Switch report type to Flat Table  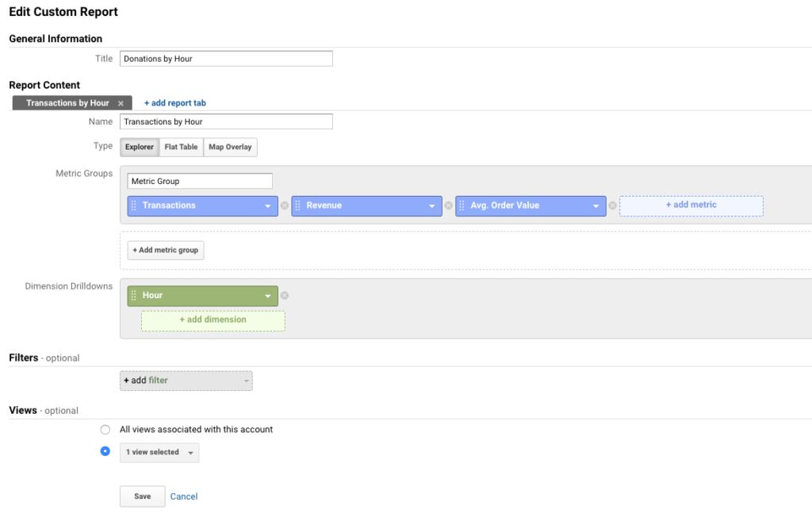(x=181, y=147)
